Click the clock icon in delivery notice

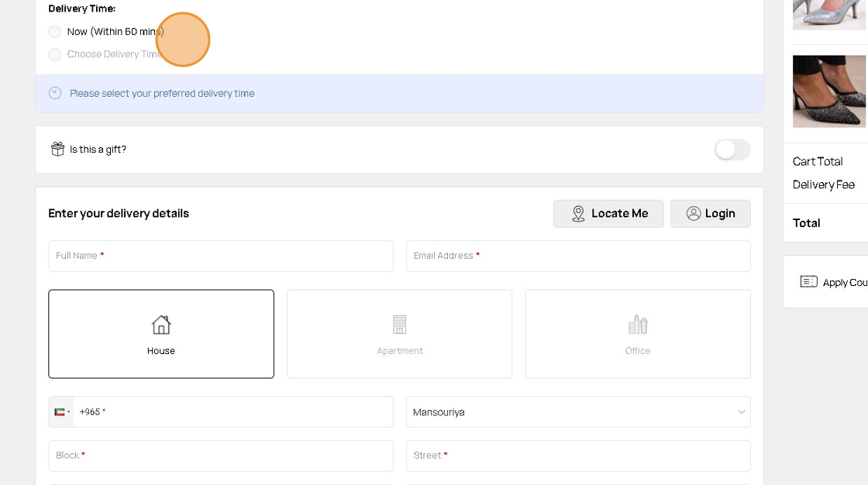(x=55, y=93)
